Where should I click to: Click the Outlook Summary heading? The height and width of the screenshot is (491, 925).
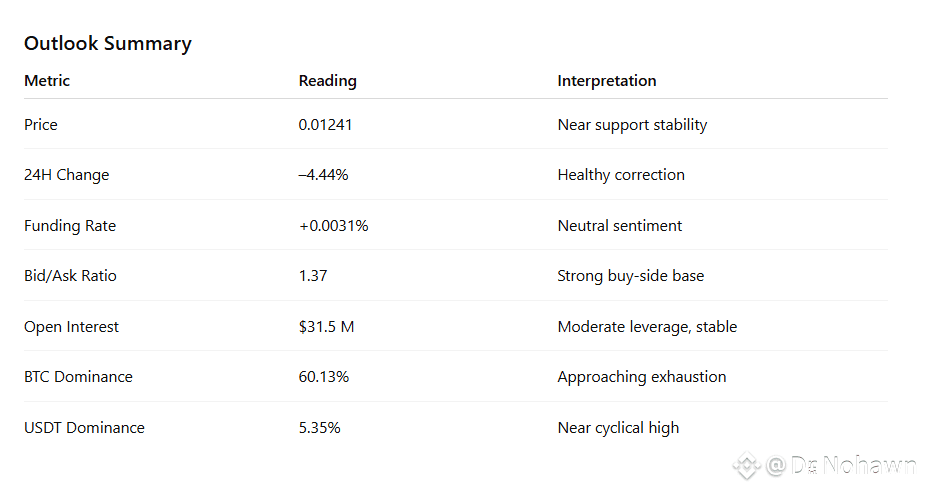[108, 43]
